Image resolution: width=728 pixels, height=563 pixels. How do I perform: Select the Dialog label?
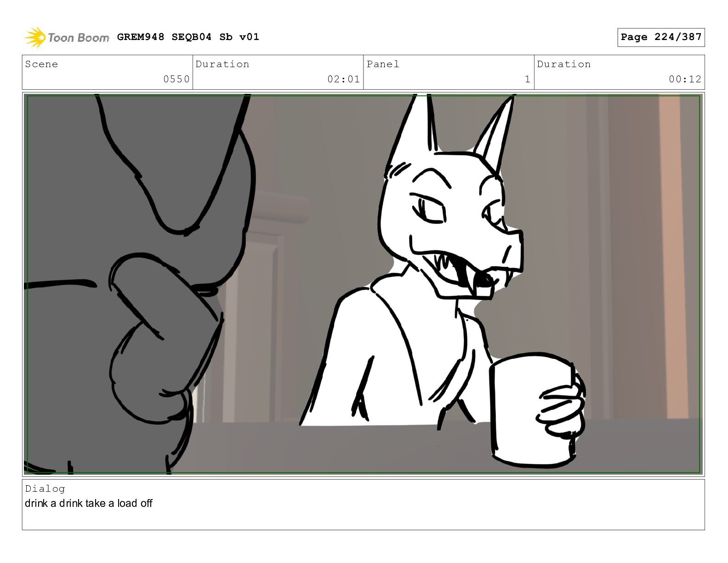pyautogui.click(x=45, y=489)
